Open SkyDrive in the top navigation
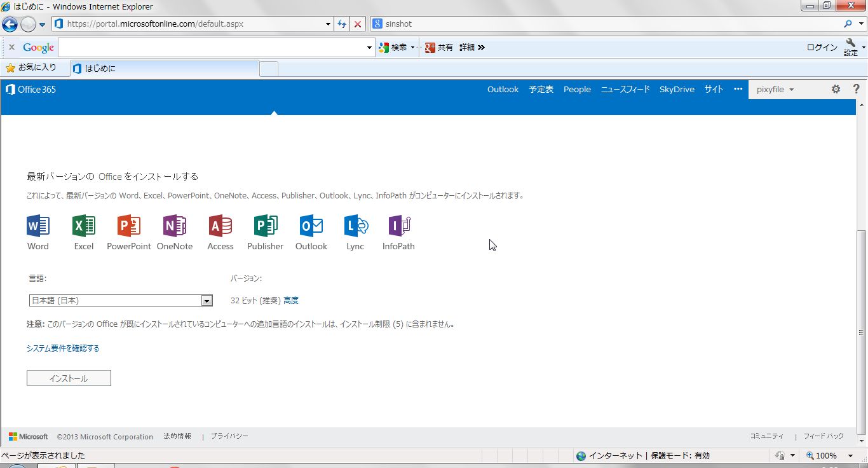The height and width of the screenshot is (468, 868). (677, 90)
